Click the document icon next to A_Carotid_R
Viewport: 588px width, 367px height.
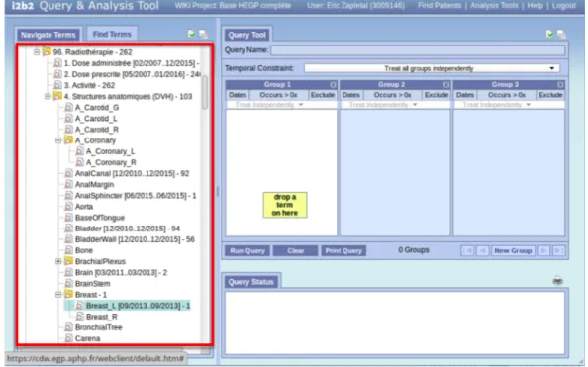[x=68, y=129]
